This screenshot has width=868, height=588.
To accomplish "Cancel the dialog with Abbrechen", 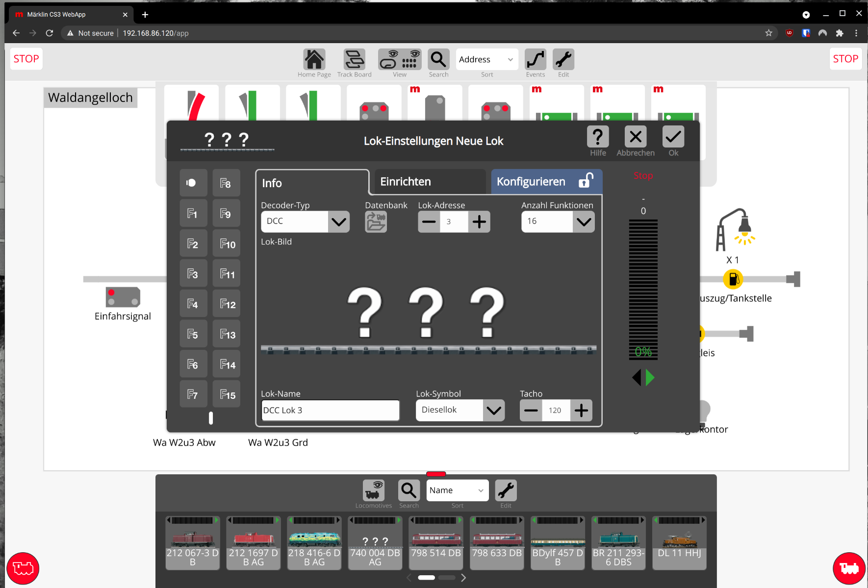I will [636, 137].
